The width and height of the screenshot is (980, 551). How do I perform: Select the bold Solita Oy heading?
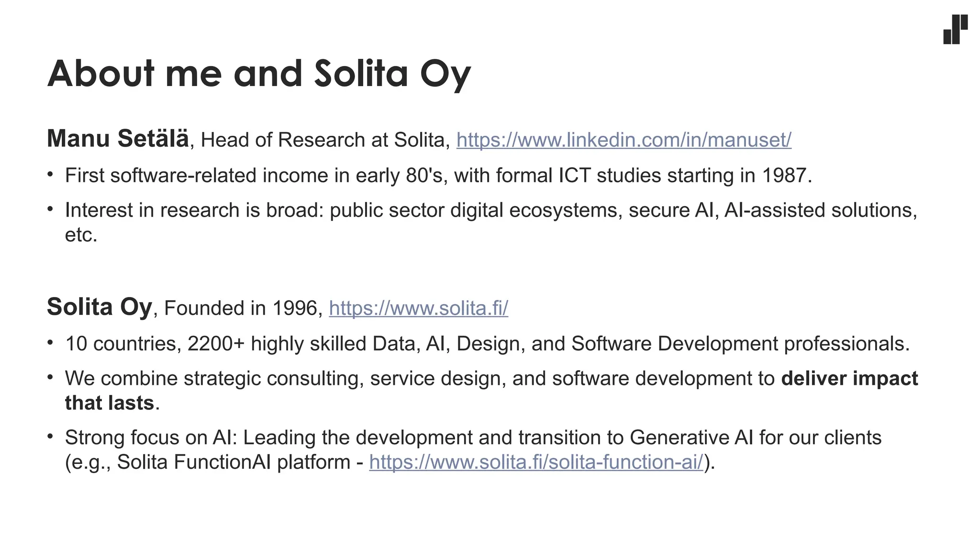(x=100, y=307)
